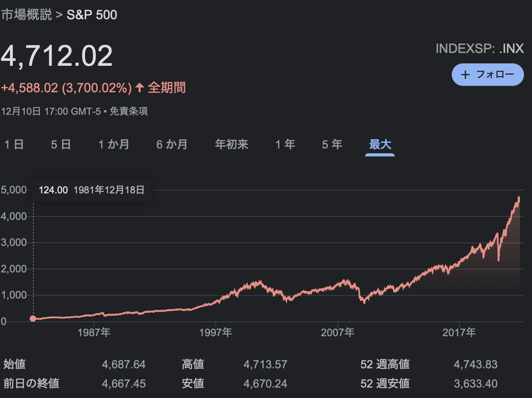Click the 3,000 y-axis label
Viewport: 532px width, 398px height.
tap(14, 242)
